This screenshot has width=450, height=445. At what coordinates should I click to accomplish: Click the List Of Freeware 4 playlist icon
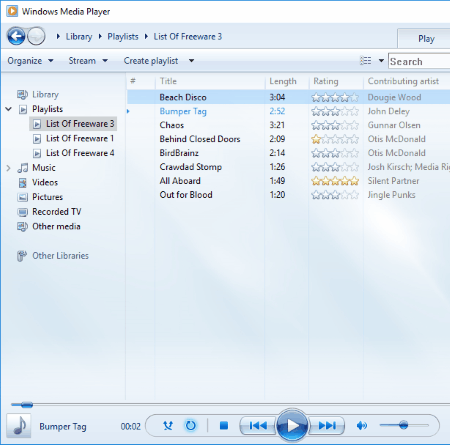pos(37,153)
